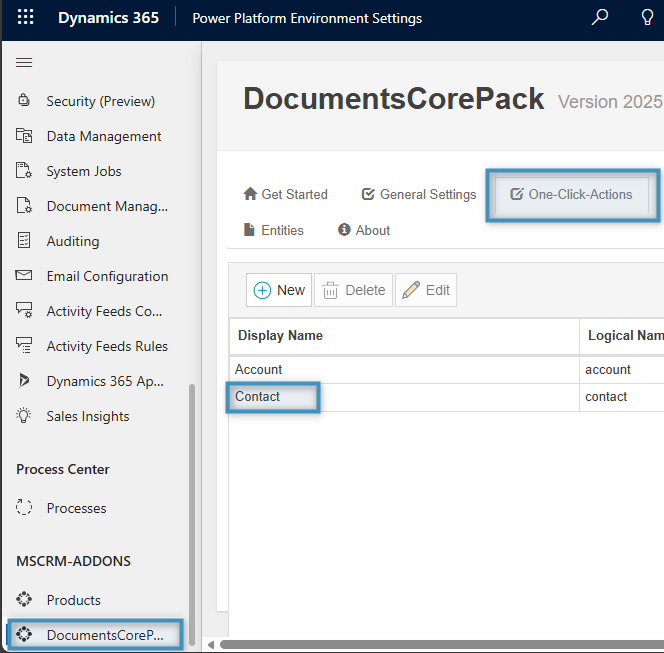
Task: Sort by Display Name column header
Action: click(280, 336)
